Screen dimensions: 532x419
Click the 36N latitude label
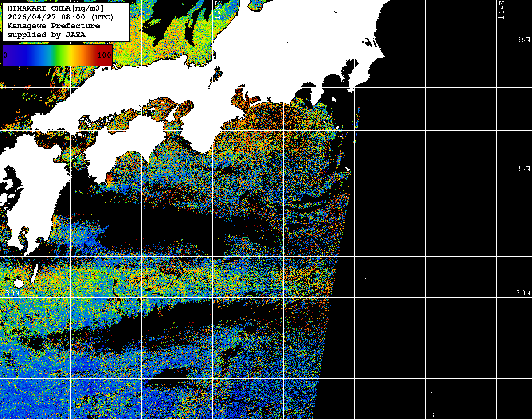(523, 40)
